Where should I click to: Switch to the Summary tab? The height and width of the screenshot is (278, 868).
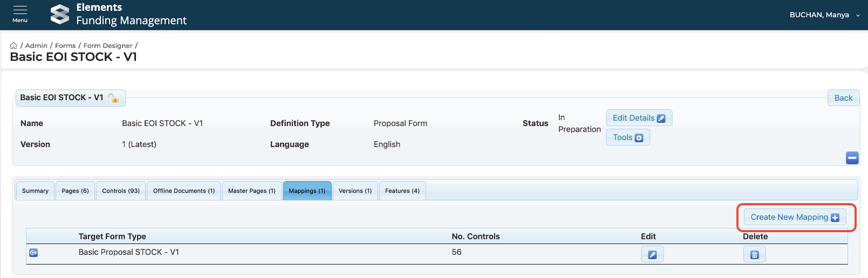35,191
